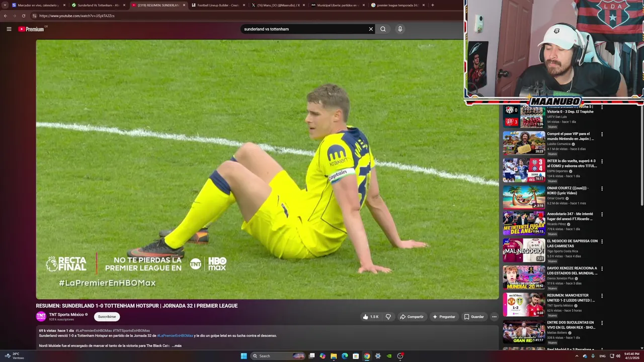Open the YouTube guide hamburger menu
The image size is (644, 362).
tap(9, 29)
